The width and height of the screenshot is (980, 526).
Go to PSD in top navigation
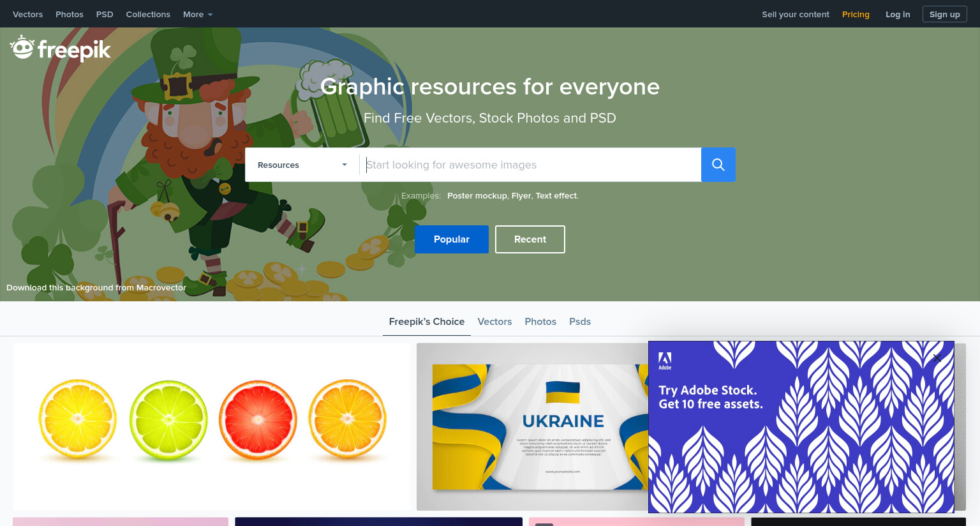tap(105, 14)
